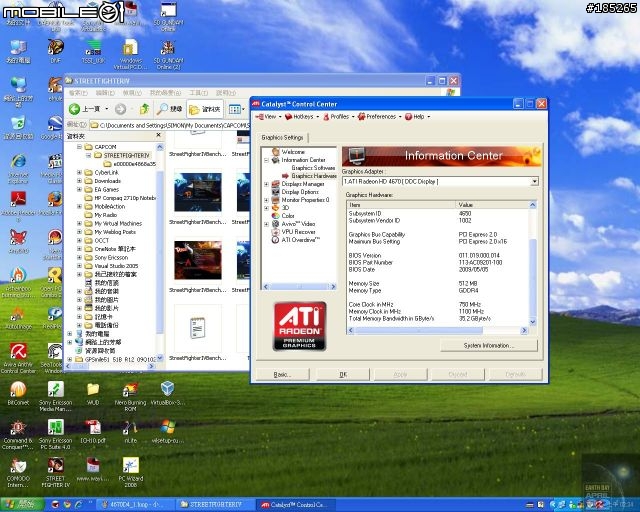Open the ICH10.pdf desktop file

[93, 427]
